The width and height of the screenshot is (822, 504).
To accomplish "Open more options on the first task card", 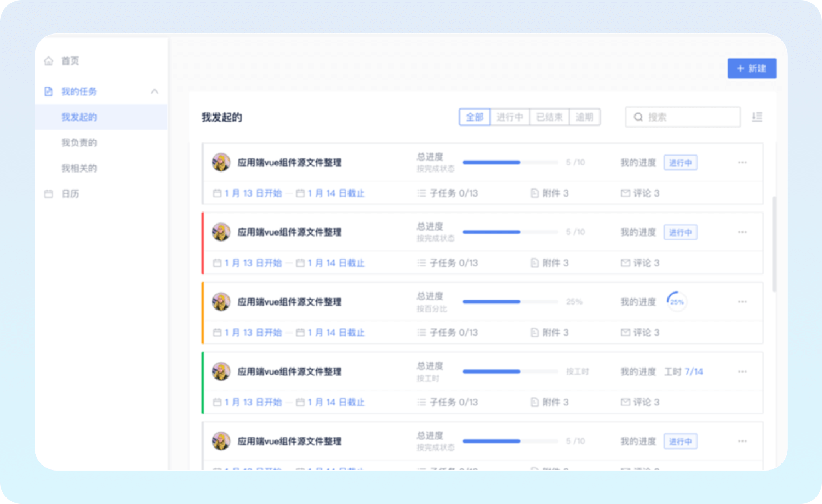I will point(742,163).
